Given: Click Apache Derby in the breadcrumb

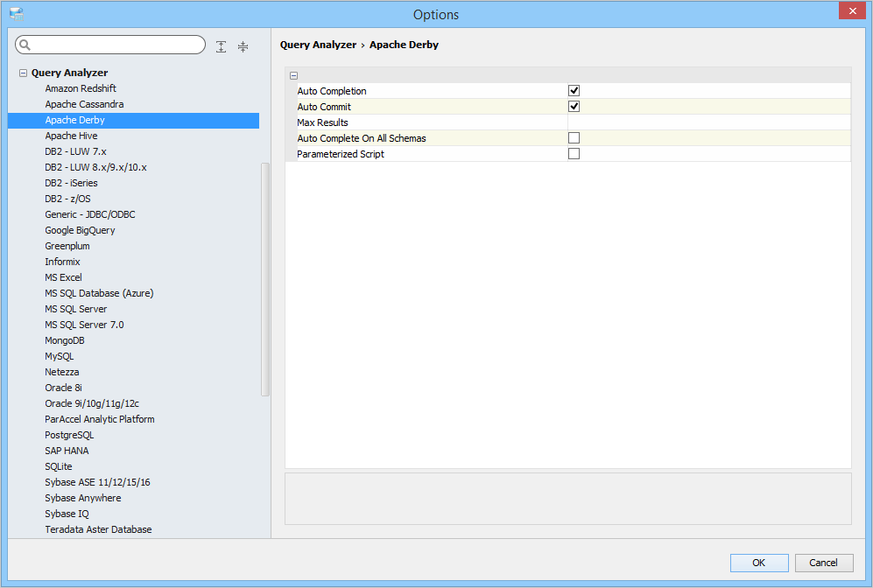Looking at the screenshot, I should click(x=404, y=45).
